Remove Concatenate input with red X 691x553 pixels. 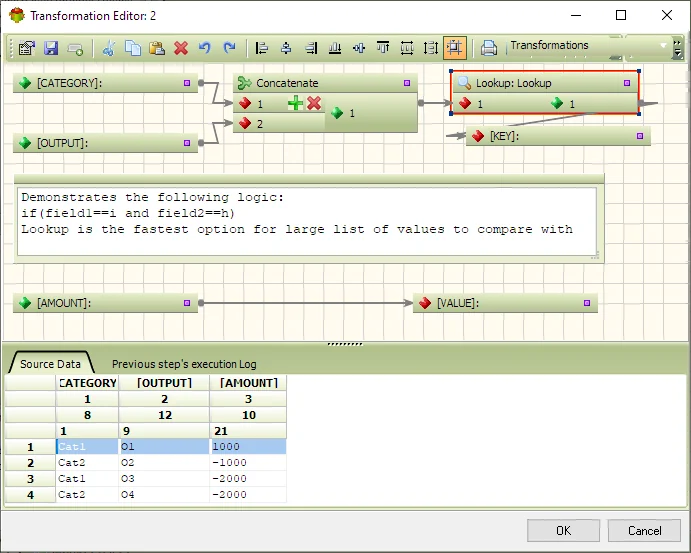(314, 104)
